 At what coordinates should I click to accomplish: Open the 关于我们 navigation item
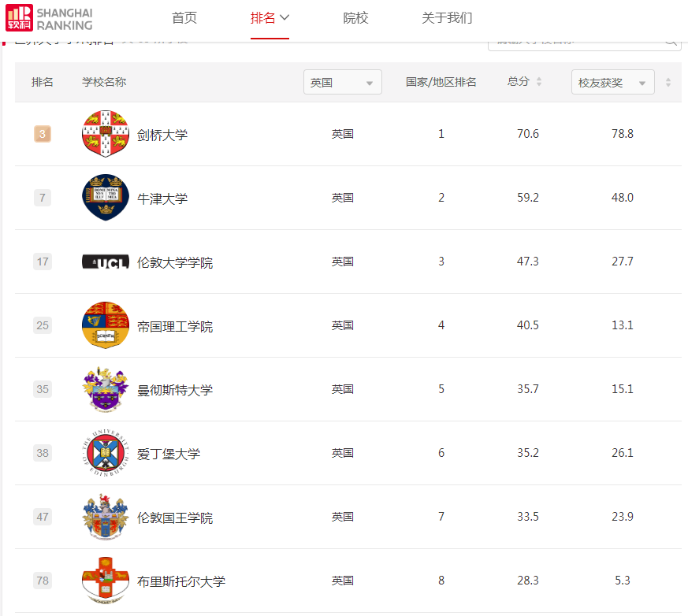coord(447,18)
